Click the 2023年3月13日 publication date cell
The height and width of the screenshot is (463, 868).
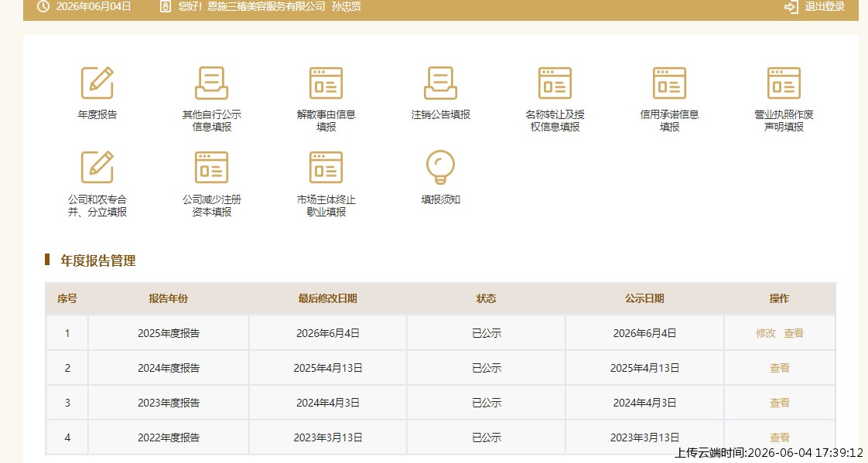tap(644, 437)
